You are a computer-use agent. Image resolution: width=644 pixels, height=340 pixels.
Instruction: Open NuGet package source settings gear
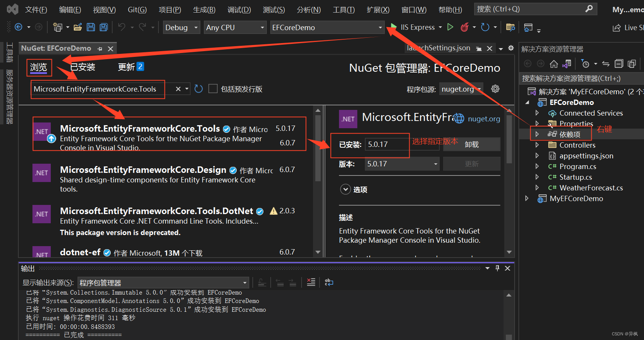tap(495, 89)
